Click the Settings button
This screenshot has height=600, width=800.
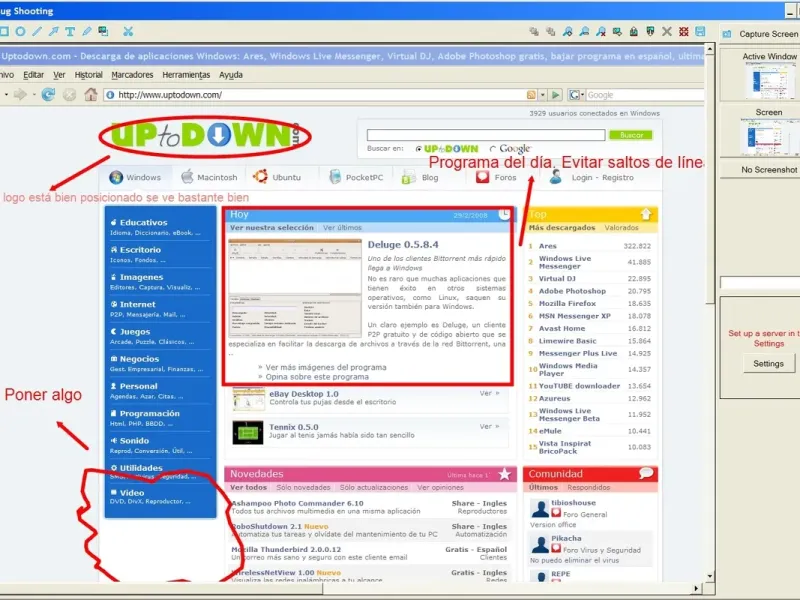click(768, 364)
